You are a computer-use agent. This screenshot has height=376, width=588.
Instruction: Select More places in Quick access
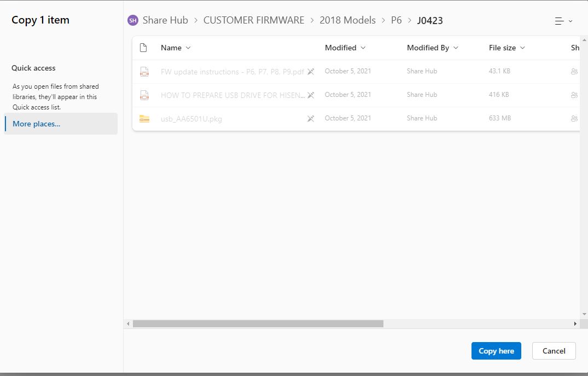[36, 124]
